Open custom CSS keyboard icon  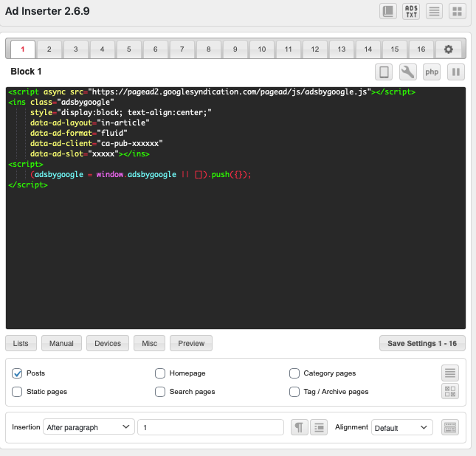tap(450, 427)
